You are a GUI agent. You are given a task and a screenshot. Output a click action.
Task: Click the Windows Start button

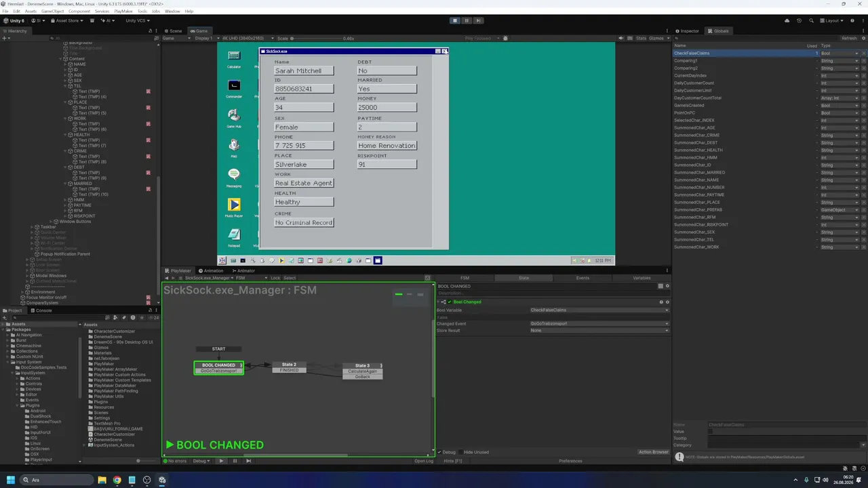pos(11,480)
